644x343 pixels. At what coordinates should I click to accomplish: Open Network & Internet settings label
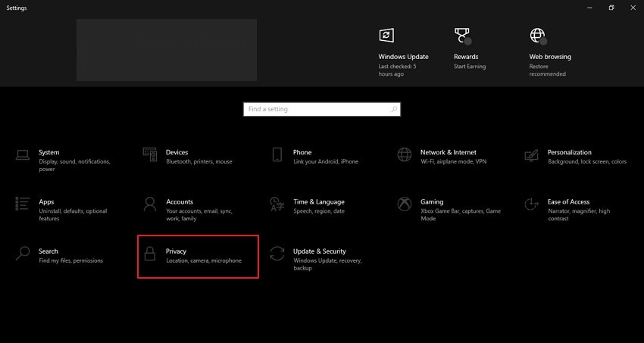coord(449,152)
